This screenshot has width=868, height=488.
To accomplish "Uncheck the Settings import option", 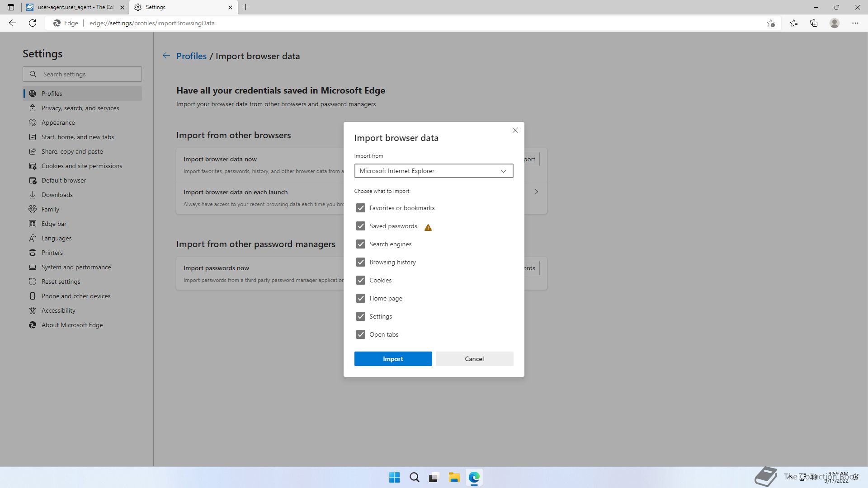I will [x=360, y=316].
